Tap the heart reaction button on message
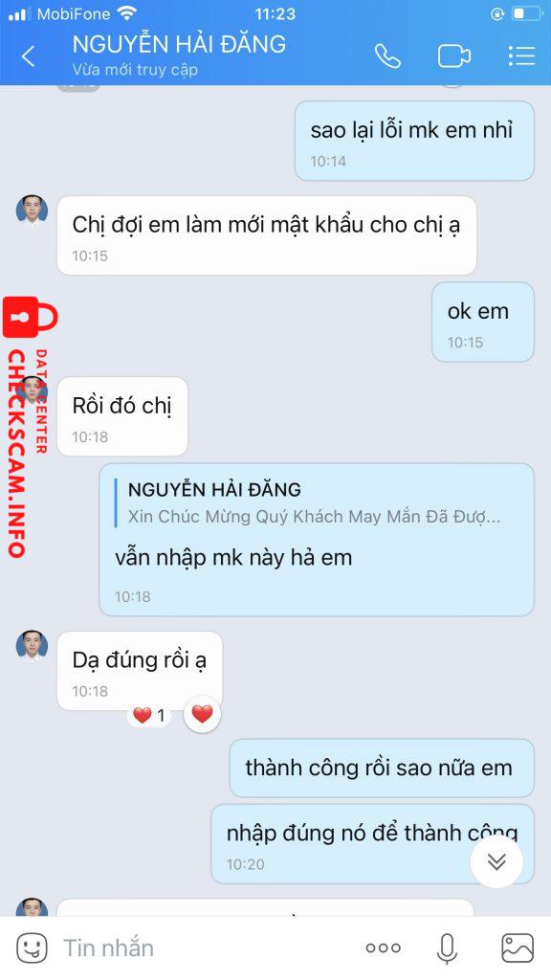 203,714
